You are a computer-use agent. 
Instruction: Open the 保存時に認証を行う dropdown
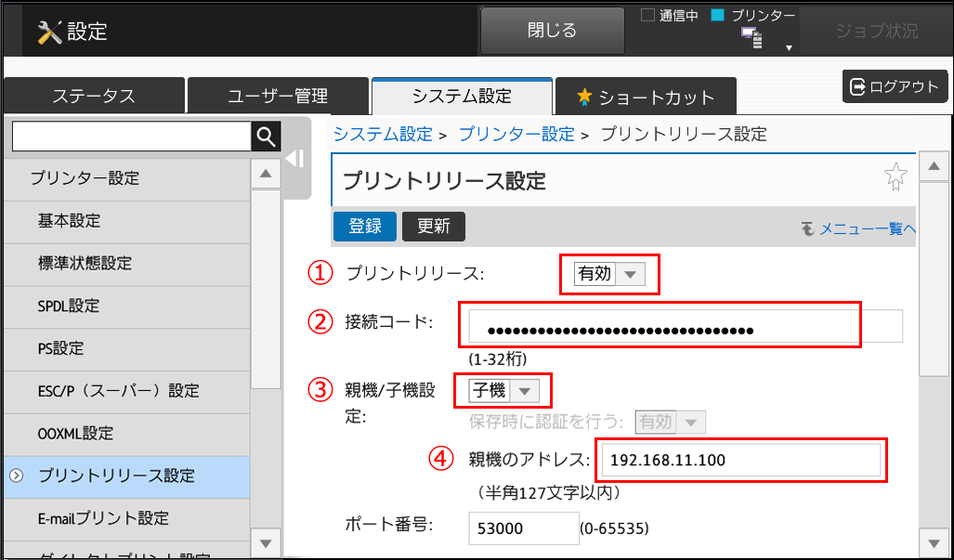coord(670,422)
